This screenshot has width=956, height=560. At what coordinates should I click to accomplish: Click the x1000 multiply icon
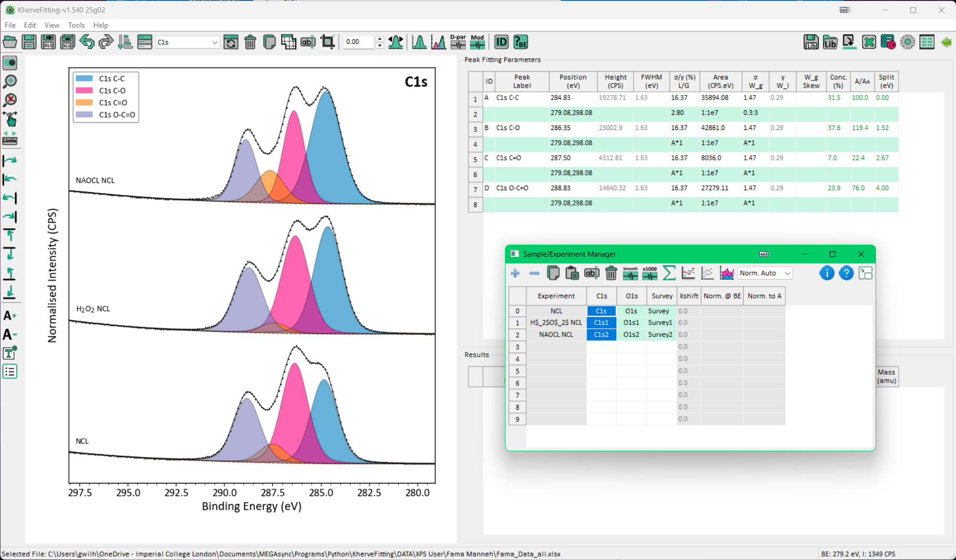[650, 273]
